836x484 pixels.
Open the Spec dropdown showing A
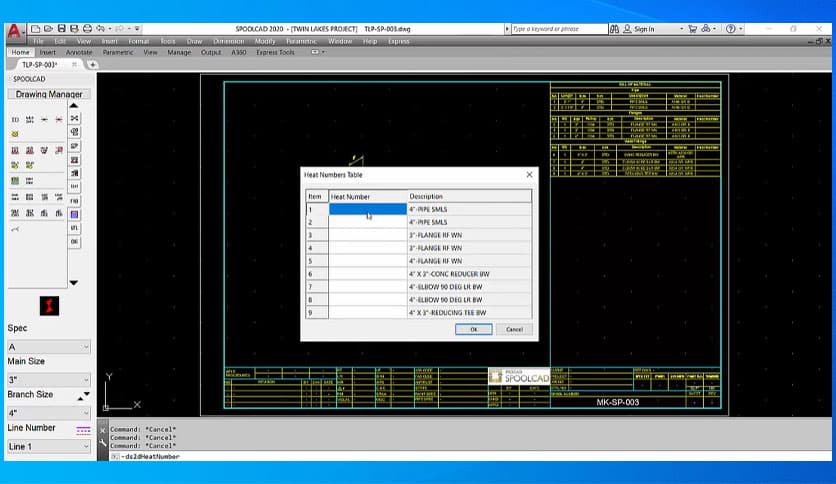coord(49,347)
